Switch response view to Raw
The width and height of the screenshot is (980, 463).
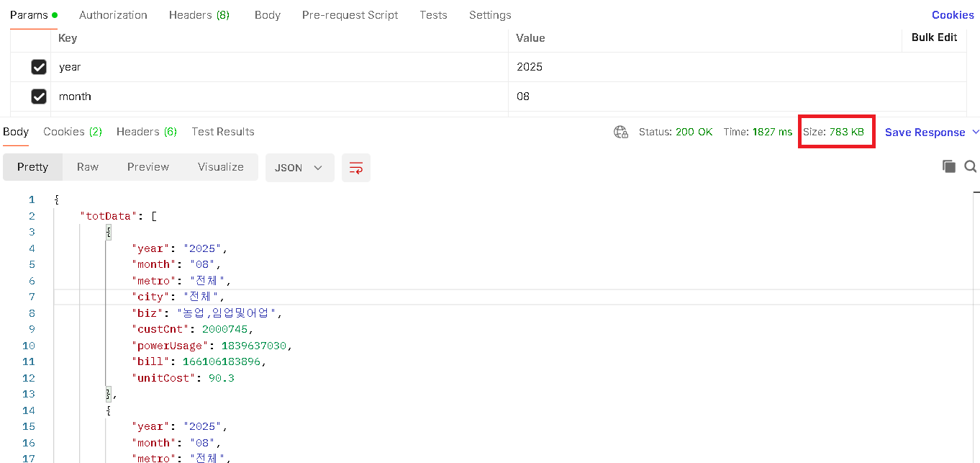[88, 167]
